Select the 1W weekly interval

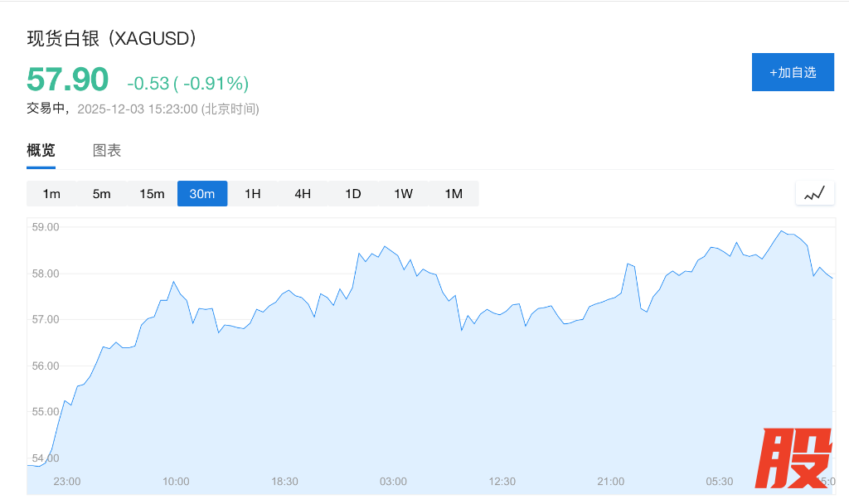click(403, 194)
